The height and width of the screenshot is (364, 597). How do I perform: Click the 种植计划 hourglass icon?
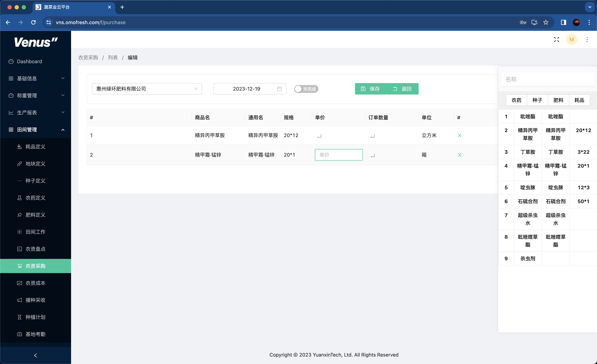pos(19,317)
